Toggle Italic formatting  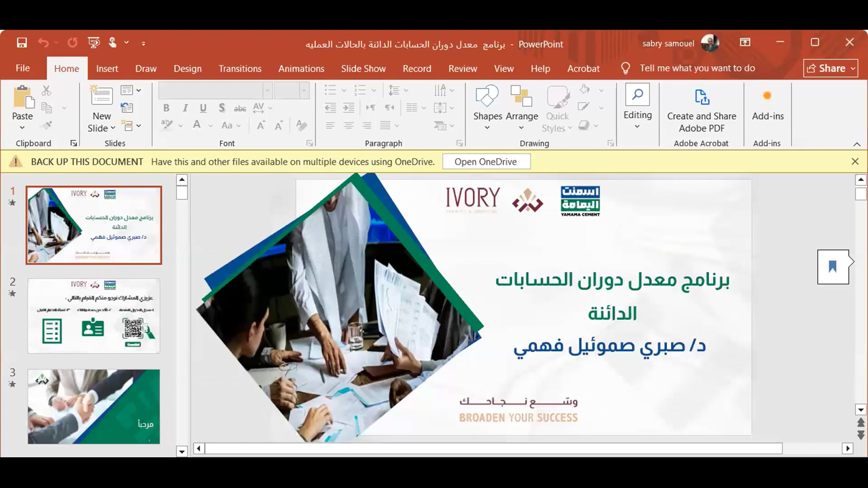tap(185, 108)
